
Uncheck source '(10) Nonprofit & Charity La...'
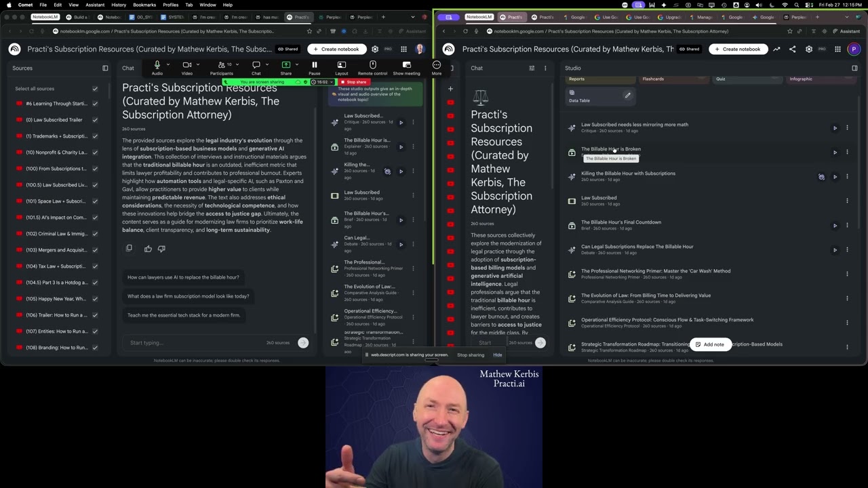(x=95, y=152)
